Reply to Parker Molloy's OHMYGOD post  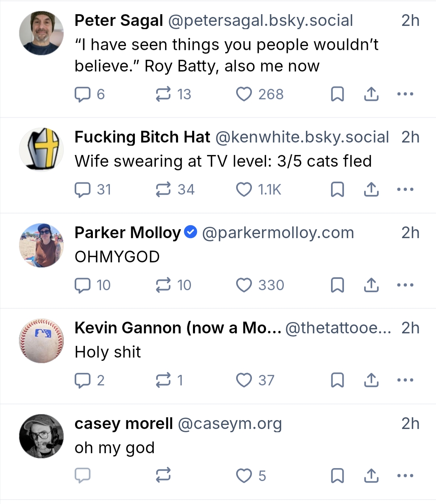[x=83, y=285]
